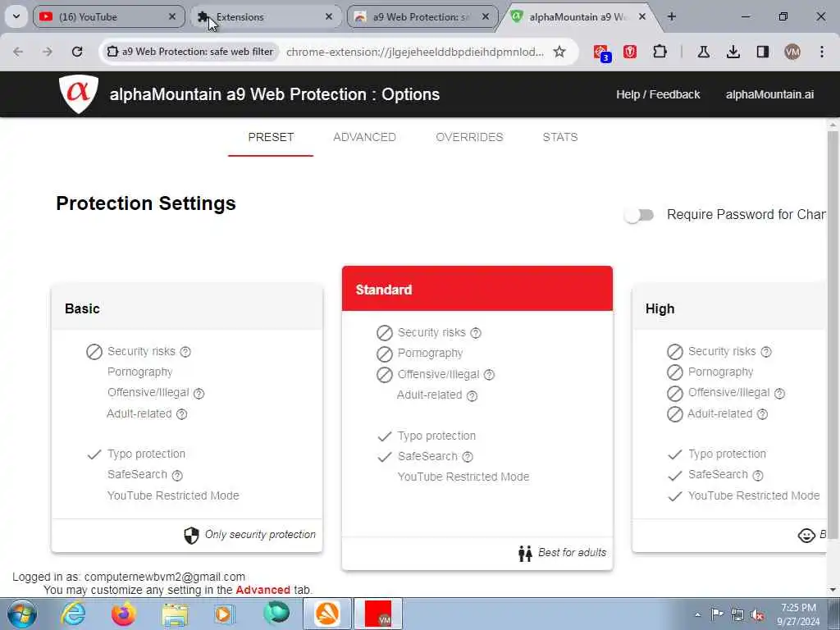Visit alphaMountain.ai link
The height and width of the screenshot is (630, 840).
coord(769,94)
